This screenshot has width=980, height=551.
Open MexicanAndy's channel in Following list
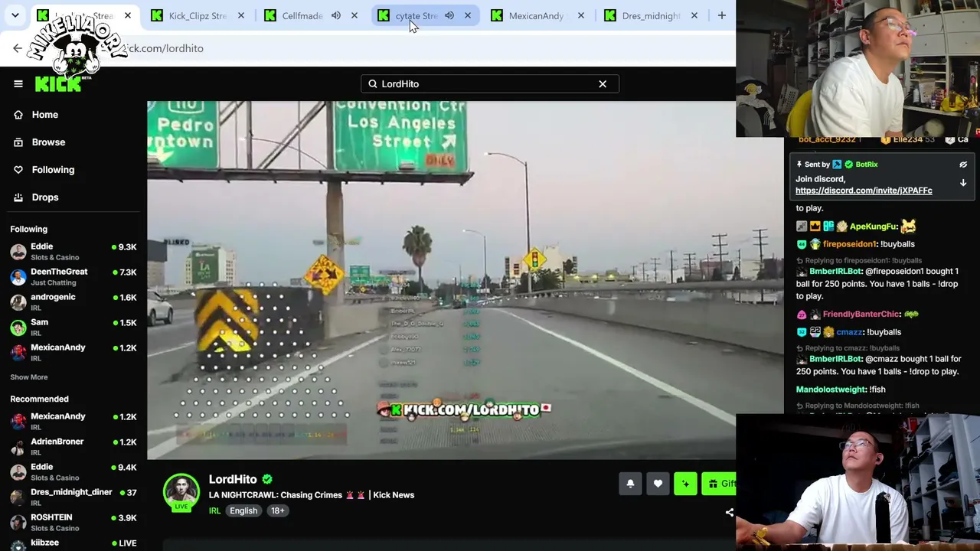pos(73,353)
